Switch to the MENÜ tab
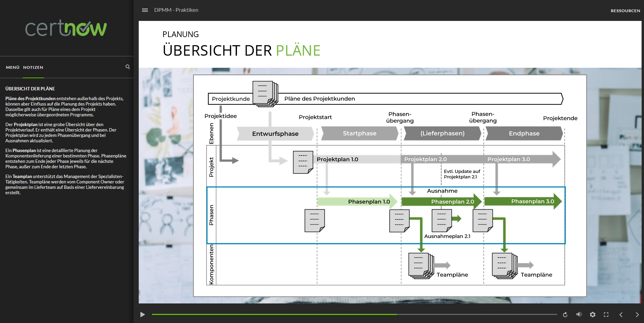The width and height of the screenshot is (644, 323). click(x=13, y=67)
